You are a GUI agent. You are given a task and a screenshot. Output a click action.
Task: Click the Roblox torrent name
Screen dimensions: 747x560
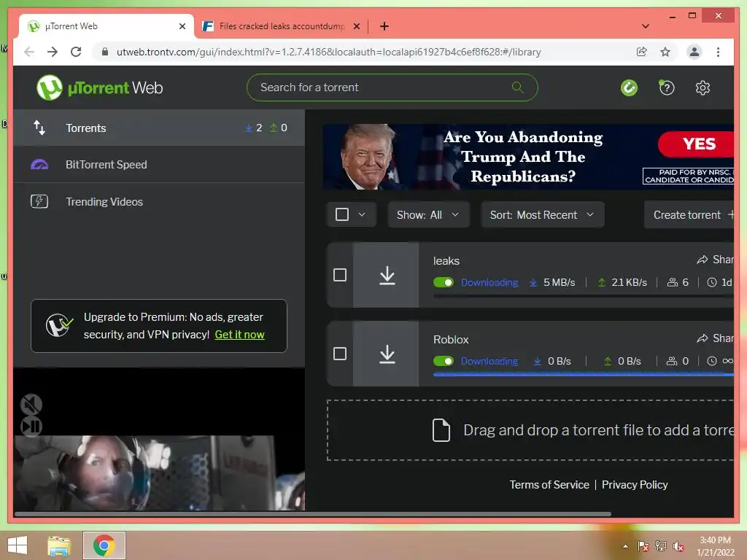pyautogui.click(x=451, y=340)
